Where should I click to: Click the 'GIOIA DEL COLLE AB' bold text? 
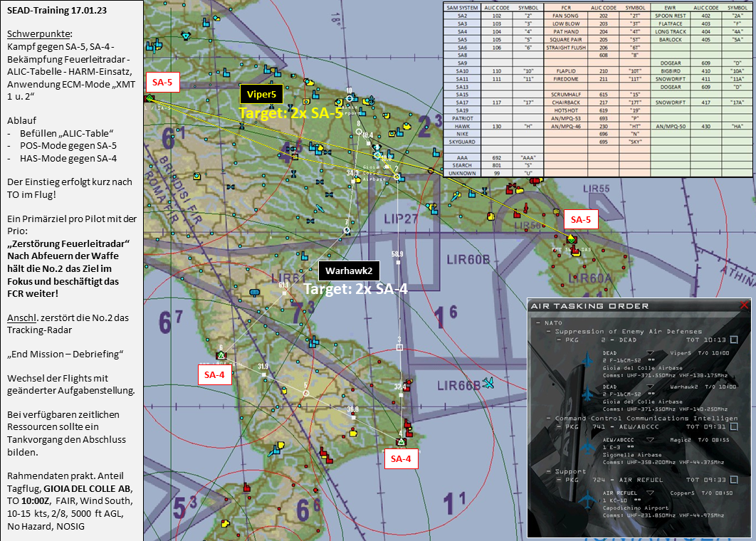(88, 488)
